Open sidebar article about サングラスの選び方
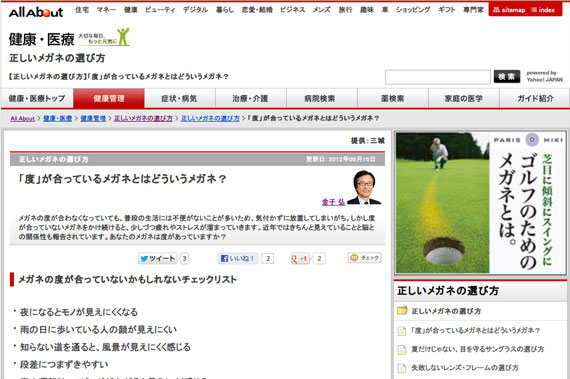 click(x=478, y=349)
